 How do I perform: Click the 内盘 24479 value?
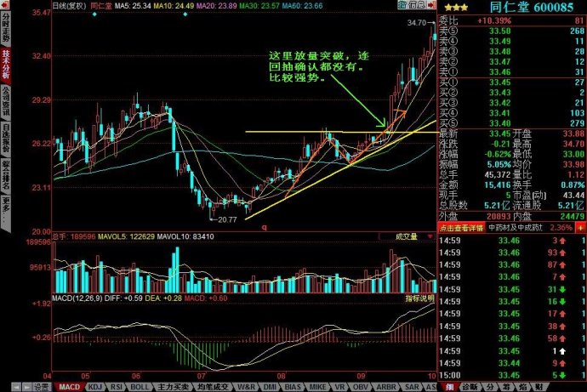click(573, 216)
